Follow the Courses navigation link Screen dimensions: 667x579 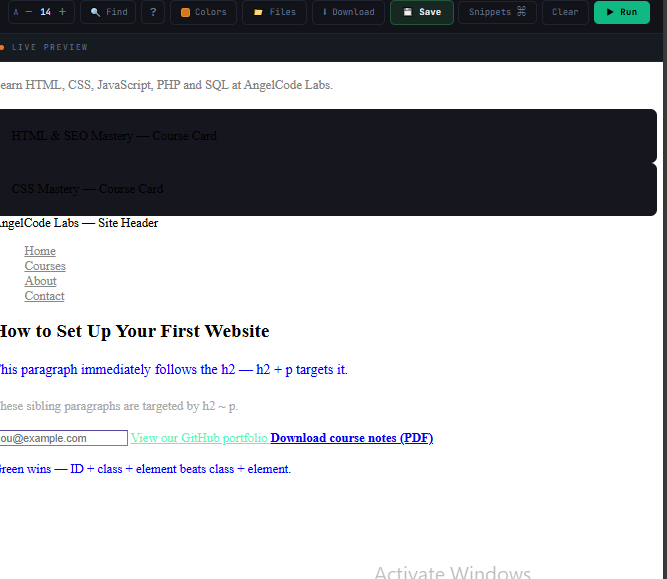pyautogui.click(x=45, y=266)
